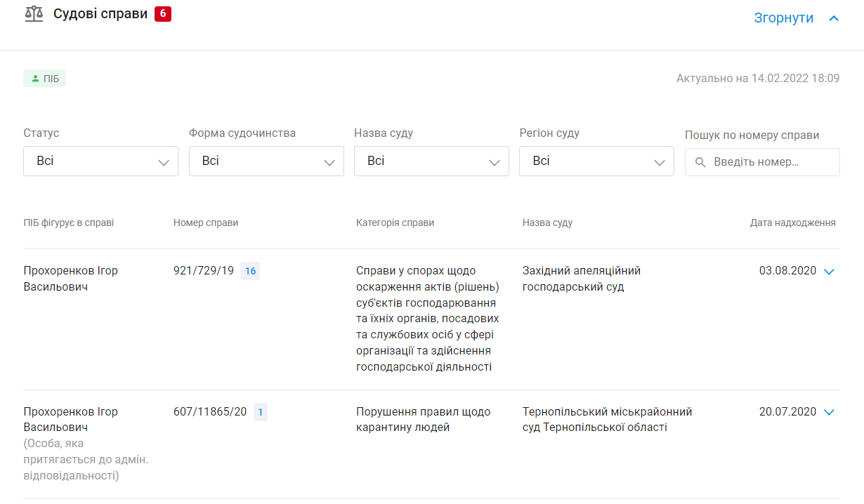Click the case number search field
Screen dimensions: 864x504
click(x=769, y=162)
